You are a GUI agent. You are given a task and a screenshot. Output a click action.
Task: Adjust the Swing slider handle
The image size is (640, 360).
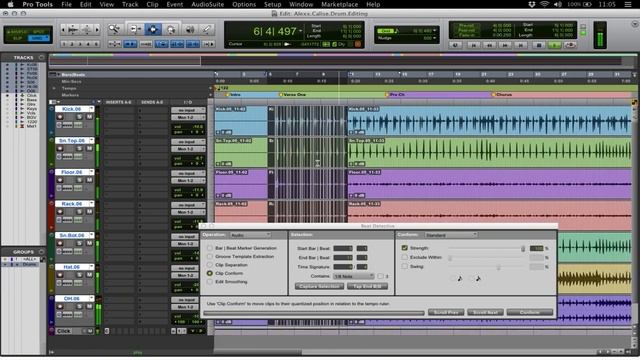click(x=498, y=267)
